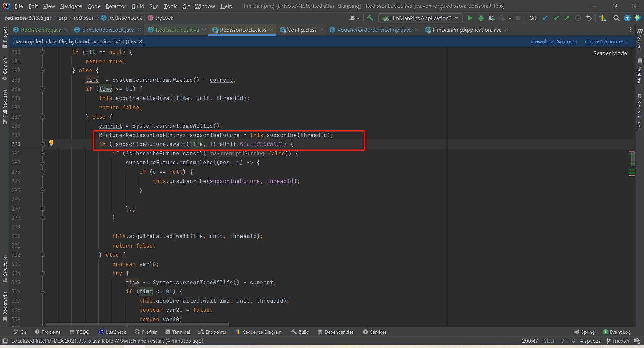Open the Pull Requests tool window
Viewport: 644px width, 348px height.
point(5,107)
